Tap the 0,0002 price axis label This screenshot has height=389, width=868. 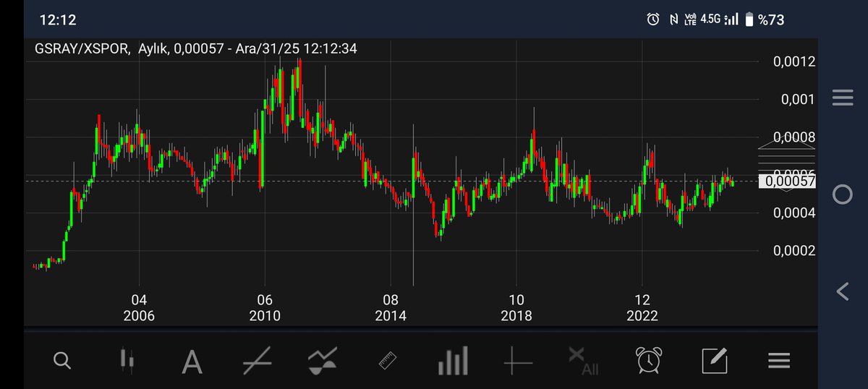point(794,250)
